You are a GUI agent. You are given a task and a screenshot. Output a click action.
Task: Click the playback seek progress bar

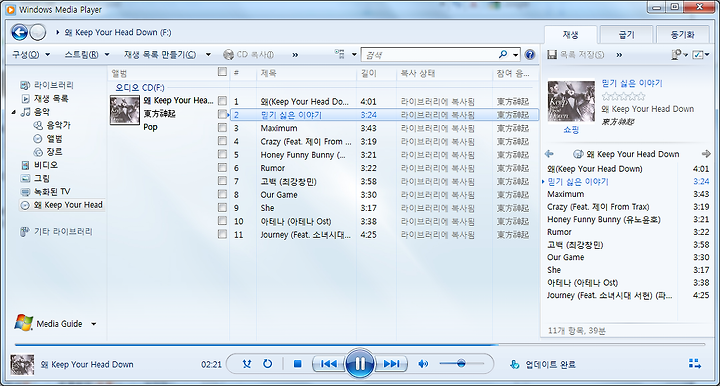(360, 344)
